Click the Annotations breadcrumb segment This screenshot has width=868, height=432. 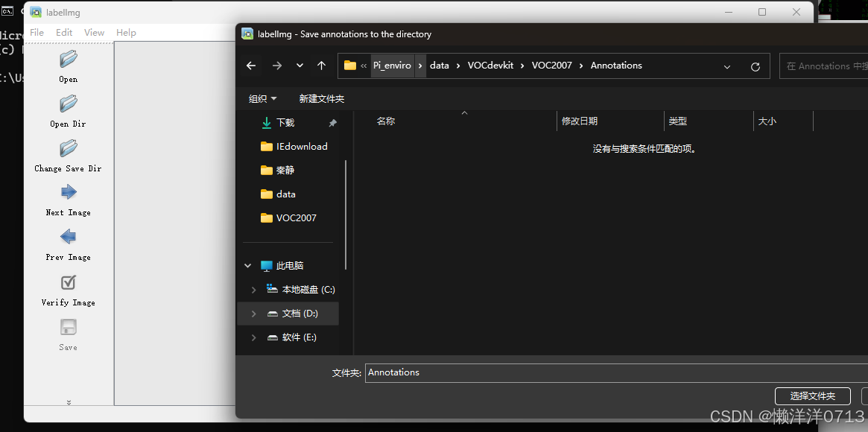click(x=616, y=66)
